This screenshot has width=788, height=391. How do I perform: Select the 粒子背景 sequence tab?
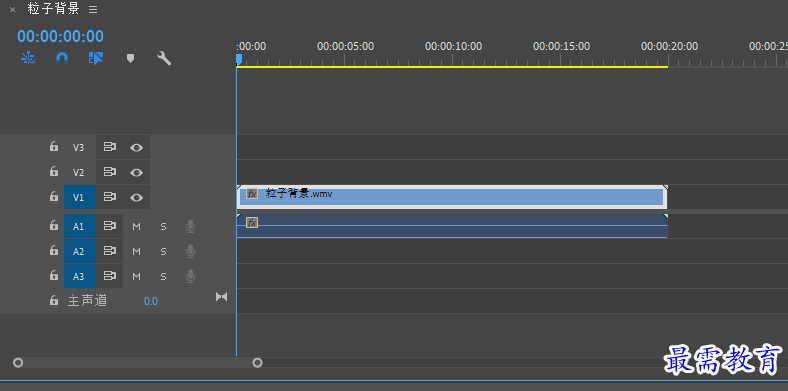53,9
